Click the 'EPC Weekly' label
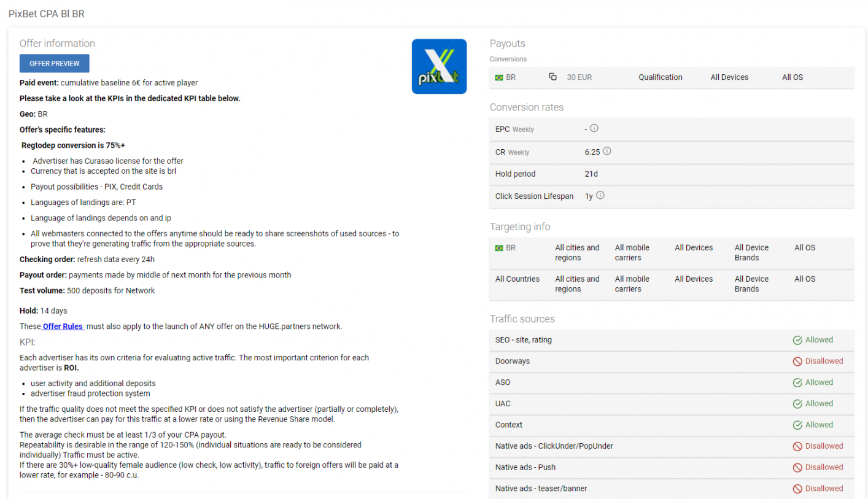Screen dimensions: 868x499 pos(514,129)
